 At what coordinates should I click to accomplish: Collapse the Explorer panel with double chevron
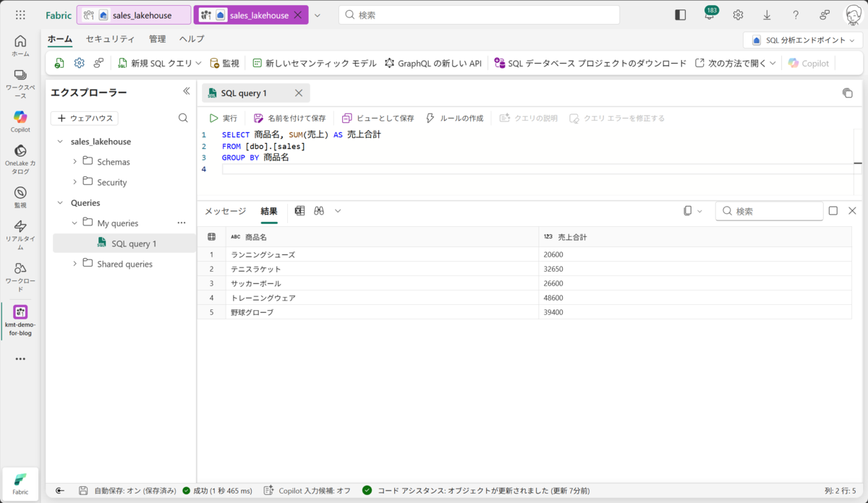[186, 91]
